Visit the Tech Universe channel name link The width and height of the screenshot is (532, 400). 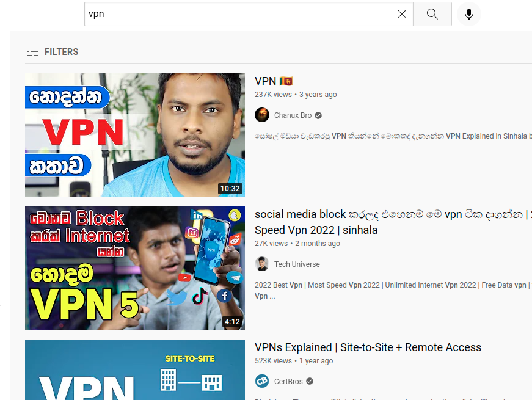coord(297,264)
